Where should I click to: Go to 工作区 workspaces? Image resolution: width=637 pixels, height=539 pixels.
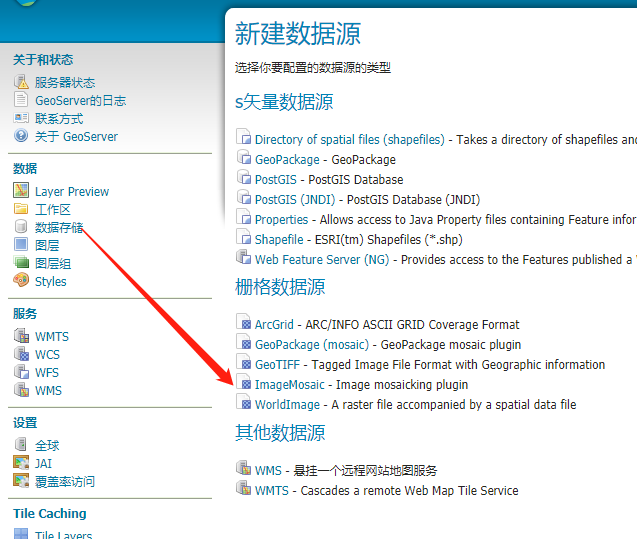pos(53,210)
